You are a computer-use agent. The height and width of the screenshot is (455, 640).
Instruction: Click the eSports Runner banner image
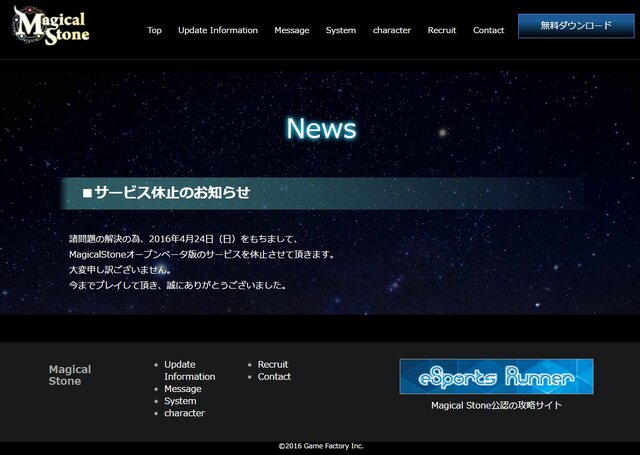[496, 376]
